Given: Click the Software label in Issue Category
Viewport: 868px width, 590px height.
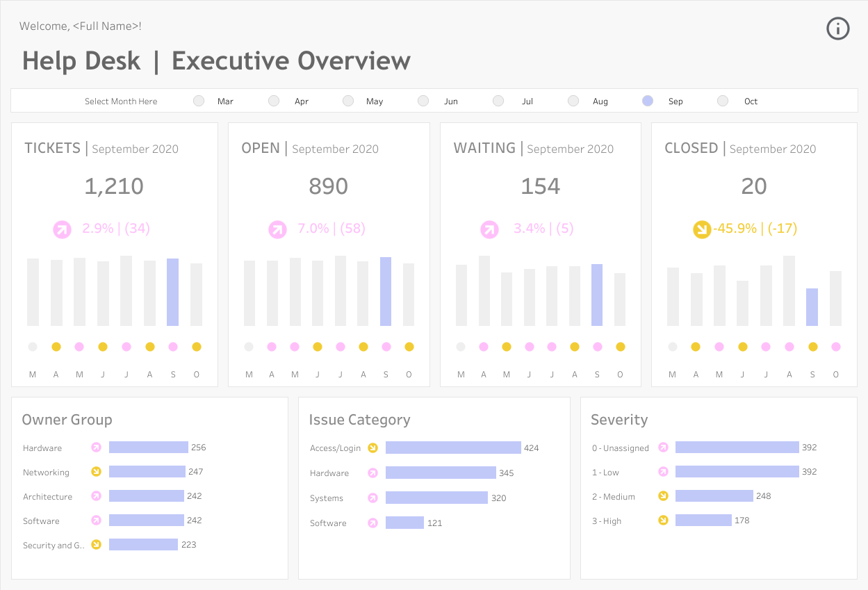Looking at the screenshot, I should pos(328,523).
